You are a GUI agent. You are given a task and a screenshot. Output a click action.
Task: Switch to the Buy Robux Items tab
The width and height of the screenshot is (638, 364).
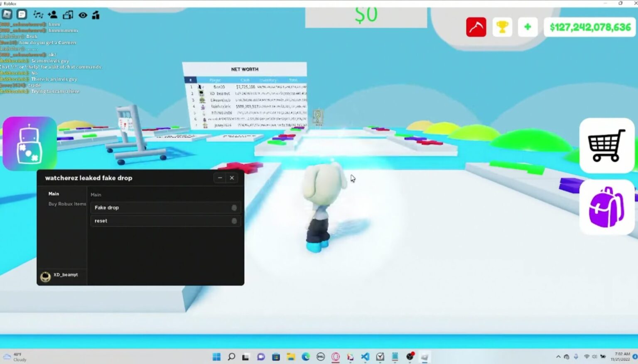tap(67, 204)
